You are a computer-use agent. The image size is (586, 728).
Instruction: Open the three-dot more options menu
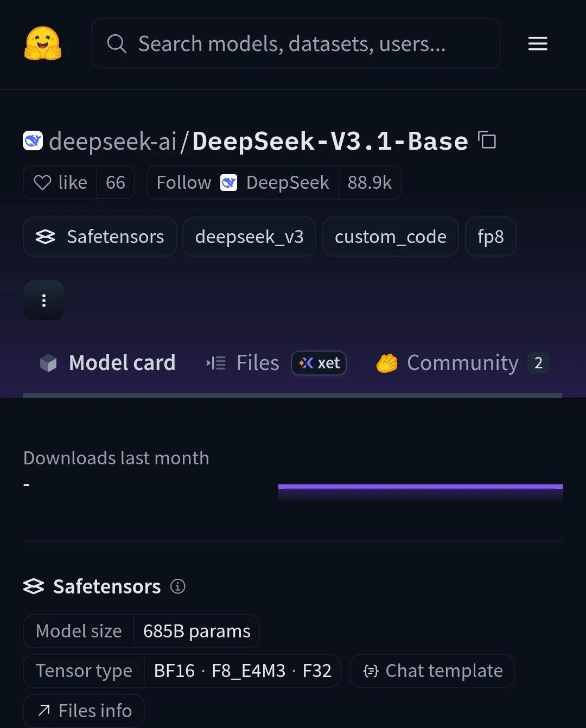tap(44, 300)
